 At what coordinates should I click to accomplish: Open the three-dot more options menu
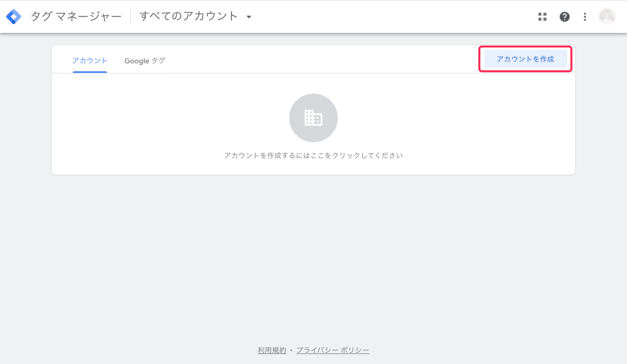coord(585,17)
